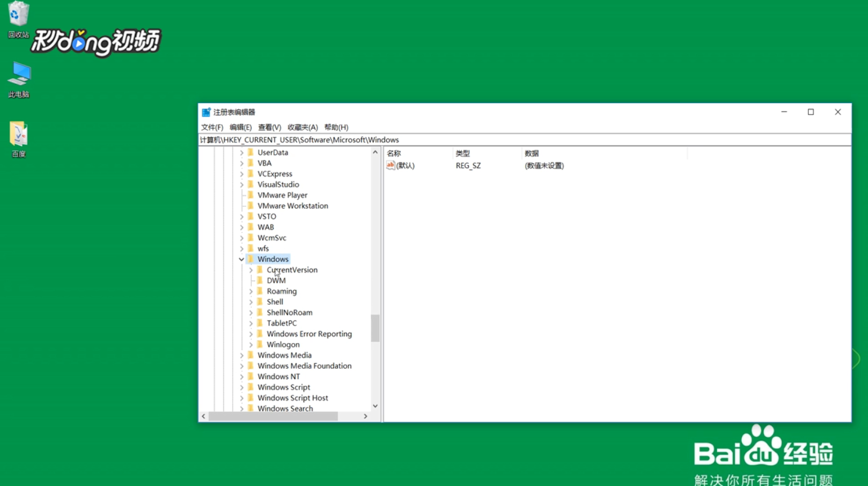This screenshot has height=486, width=868.
Task: Minimize the Registry Editor window
Action: coord(784,112)
